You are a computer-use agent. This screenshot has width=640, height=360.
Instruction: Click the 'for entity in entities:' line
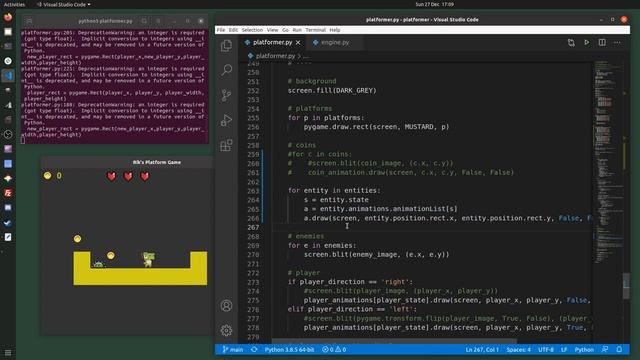334,191
